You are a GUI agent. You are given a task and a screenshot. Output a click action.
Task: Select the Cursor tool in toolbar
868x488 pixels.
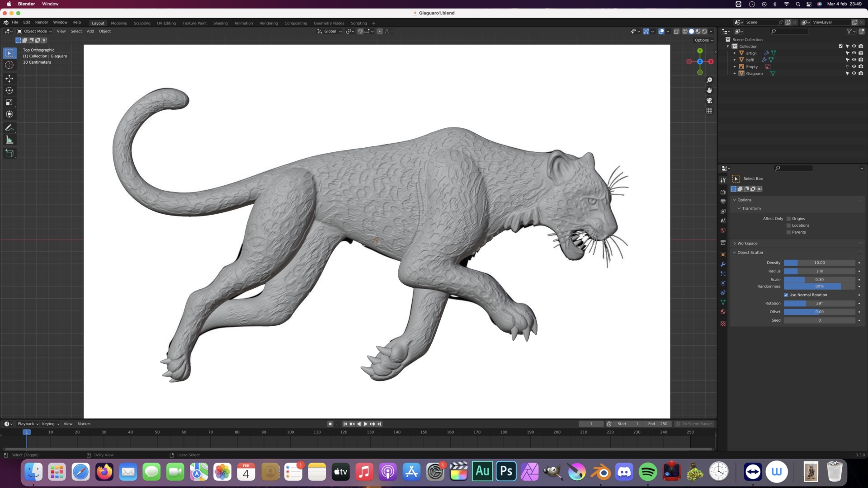[9, 65]
